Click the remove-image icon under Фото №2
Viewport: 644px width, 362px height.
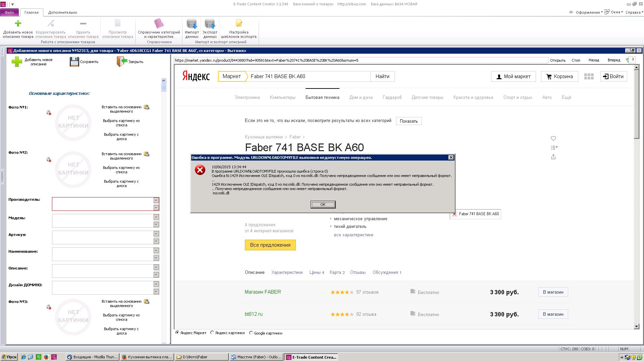point(49,160)
